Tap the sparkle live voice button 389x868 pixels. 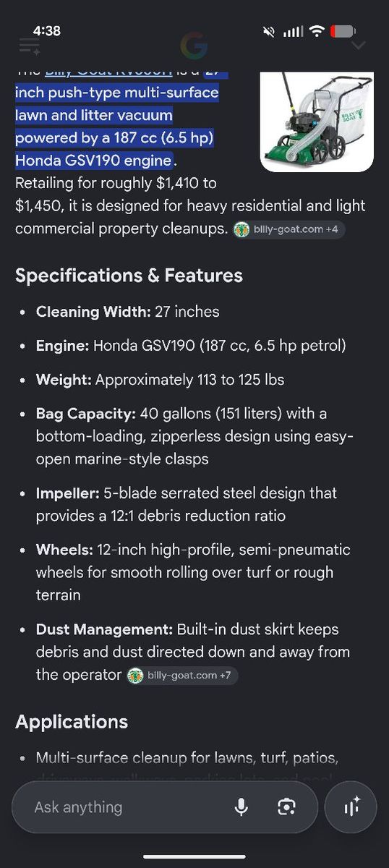(351, 807)
